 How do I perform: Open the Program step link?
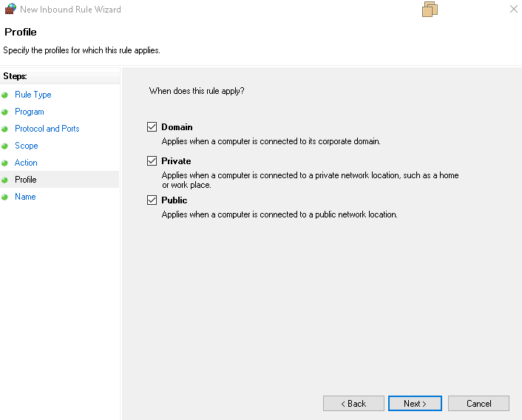pyautogui.click(x=30, y=112)
